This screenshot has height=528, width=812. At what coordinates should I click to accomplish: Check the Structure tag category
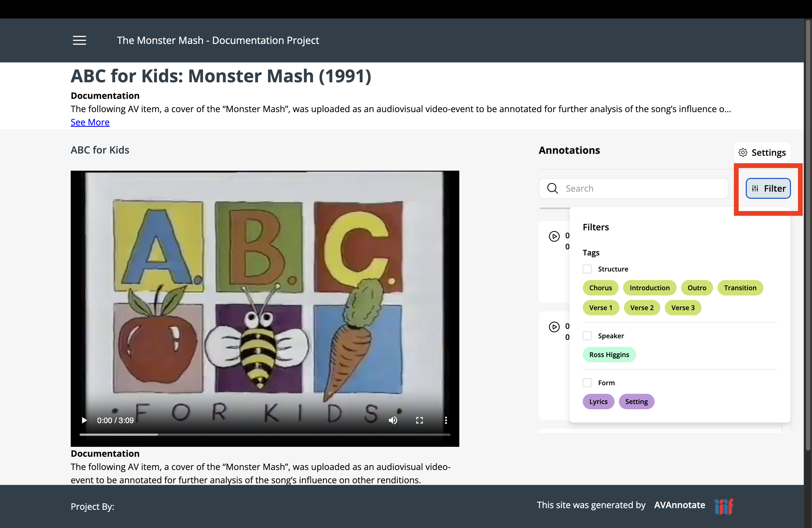[587, 269]
